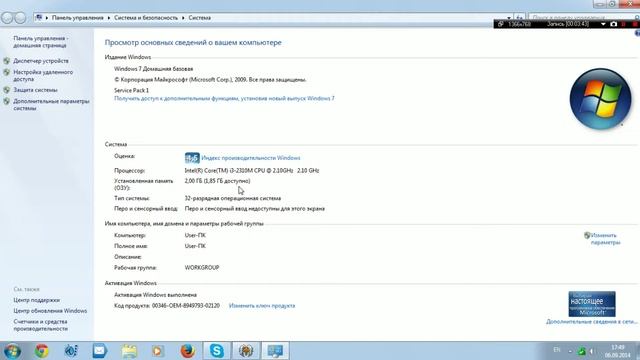Viewport: 640px width, 360px height.
Task: Open Настройка удаленного доступа link
Action: point(43,76)
